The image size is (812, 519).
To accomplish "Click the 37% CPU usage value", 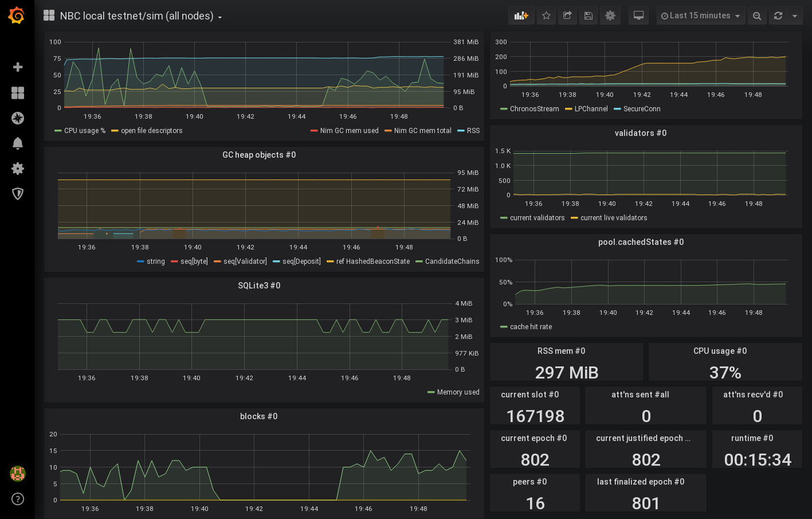I will pyautogui.click(x=725, y=373).
